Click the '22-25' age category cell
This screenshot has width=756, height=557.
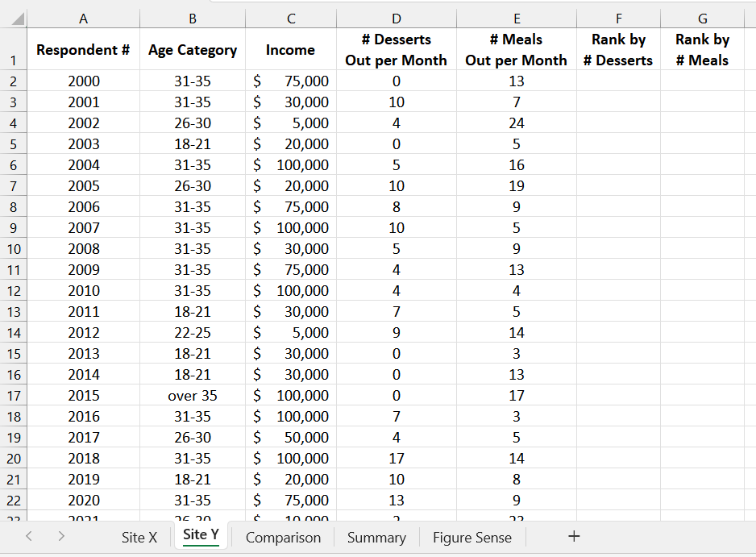pyautogui.click(x=193, y=333)
